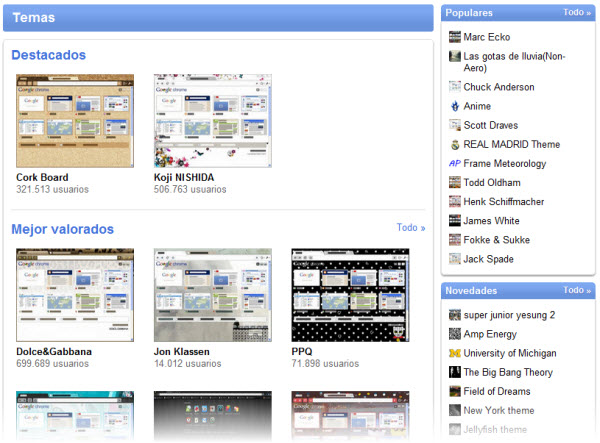
Task: Click the Jon Klassen title
Action: (x=182, y=352)
